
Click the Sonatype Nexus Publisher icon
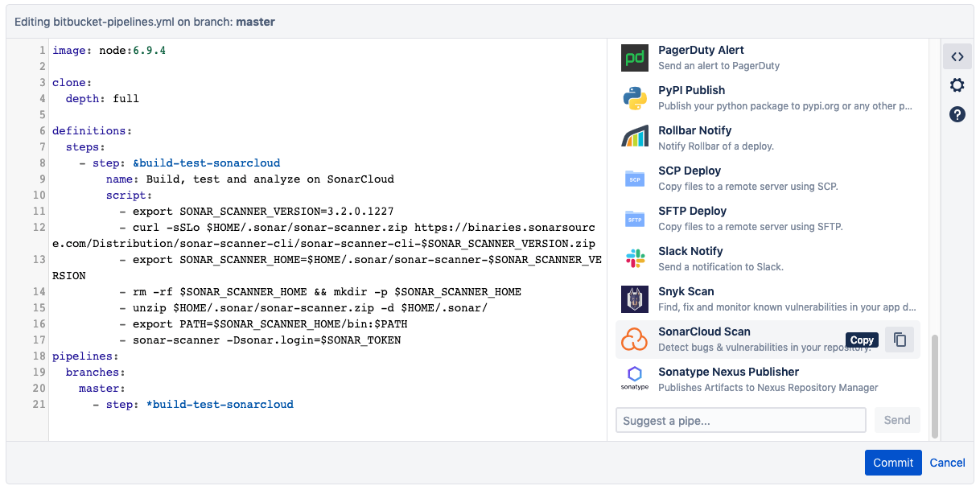634,378
